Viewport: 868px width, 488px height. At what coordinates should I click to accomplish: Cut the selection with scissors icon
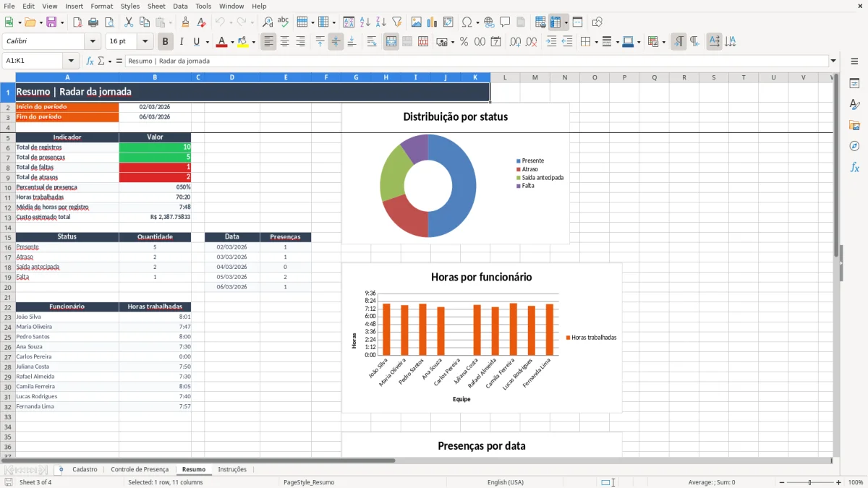129,22
